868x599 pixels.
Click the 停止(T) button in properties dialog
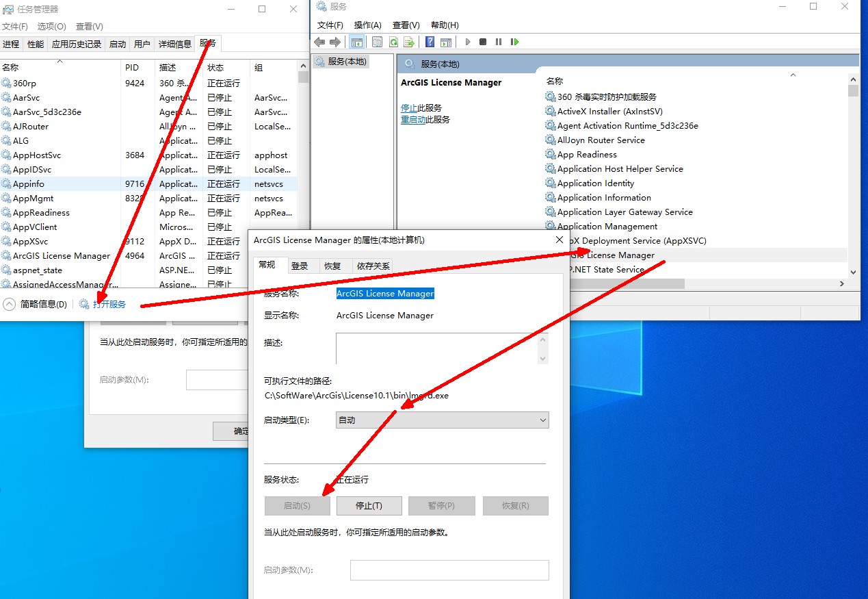(x=369, y=506)
